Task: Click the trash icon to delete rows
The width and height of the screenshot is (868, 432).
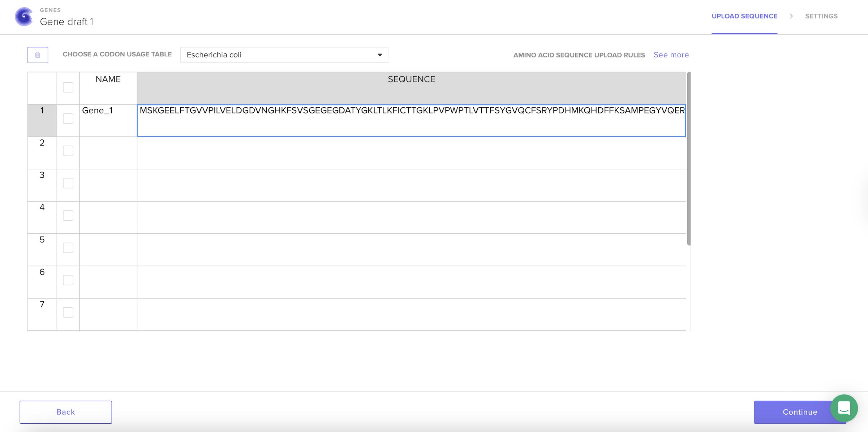Action: [38, 55]
